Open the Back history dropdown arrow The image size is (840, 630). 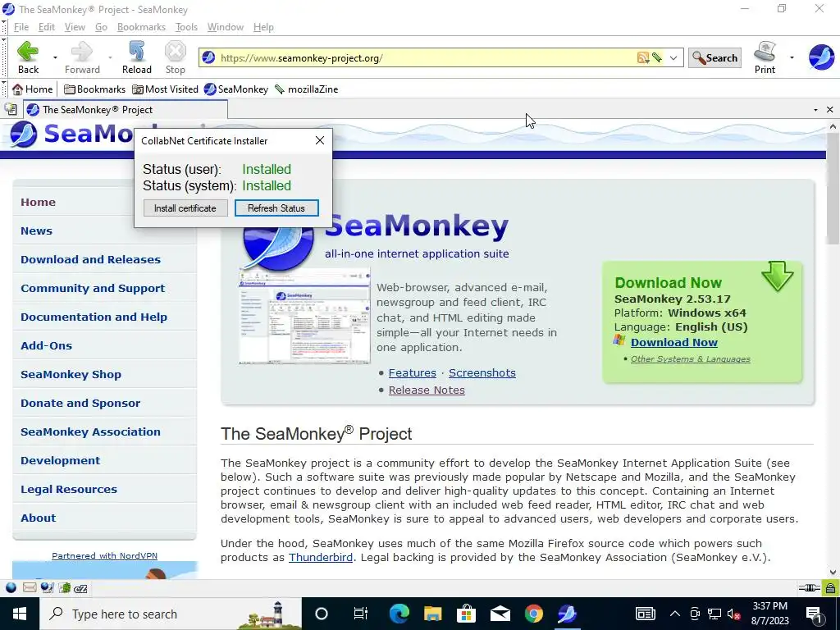pos(55,57)
